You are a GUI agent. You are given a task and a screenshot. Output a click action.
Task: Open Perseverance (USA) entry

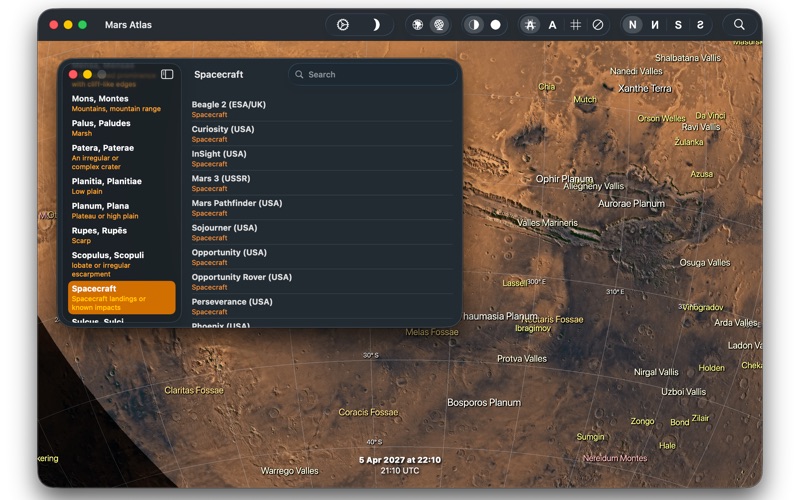[322, 306]
